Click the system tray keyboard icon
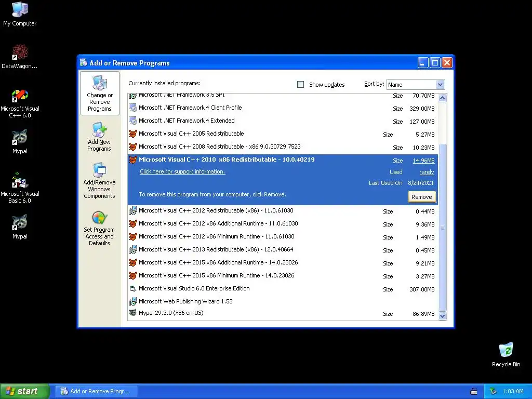This screenshot has height=399, width=532. pyautogui.click(x=474, y=392)
